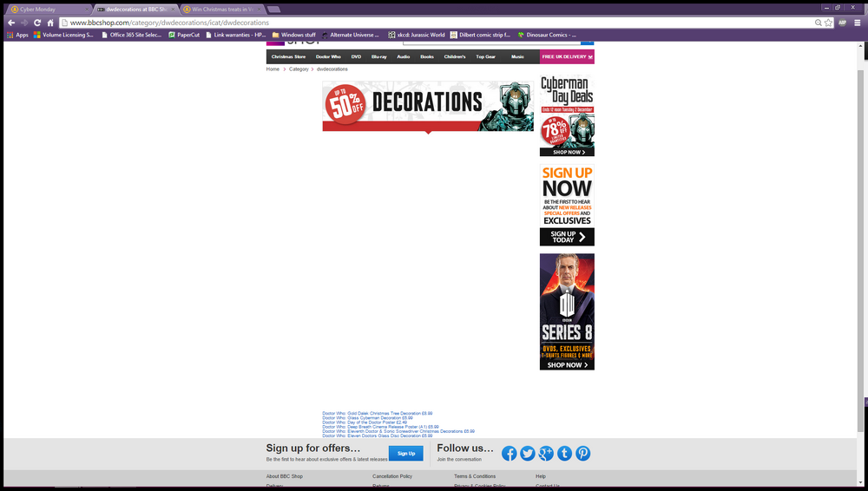Screen dimensions: 868x491
Task: Click the BBC Shop site search field
Action: click(x=491, y=42)
